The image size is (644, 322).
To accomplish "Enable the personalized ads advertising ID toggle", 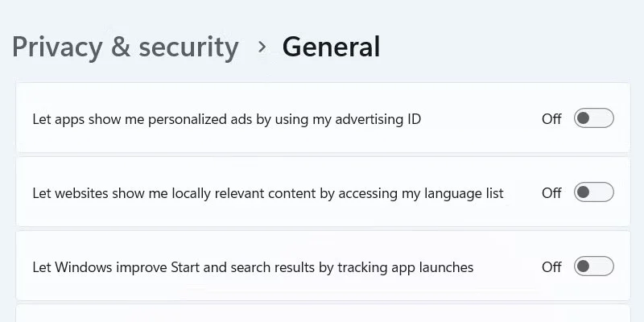I will (x=593, y=118).
